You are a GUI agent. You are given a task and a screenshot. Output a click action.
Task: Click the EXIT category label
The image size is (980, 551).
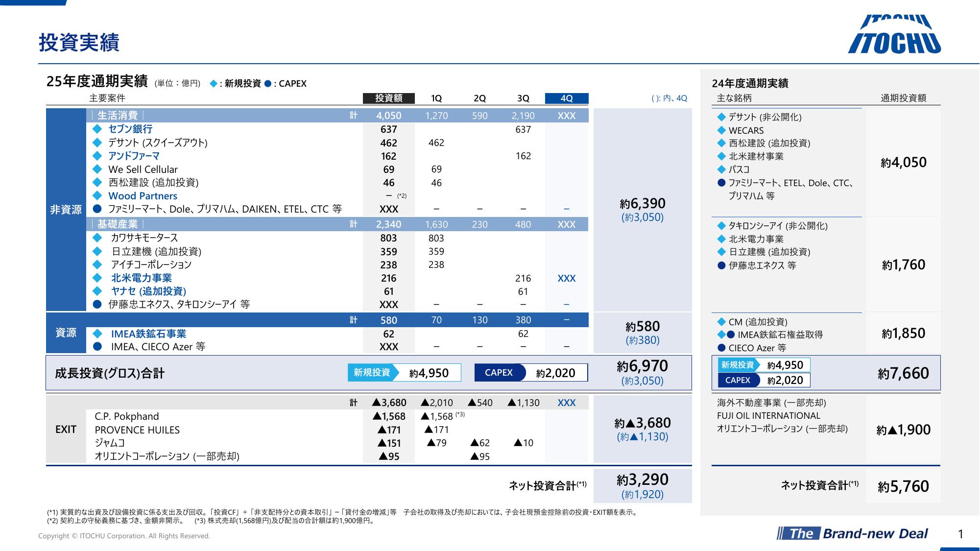point(66,430)
